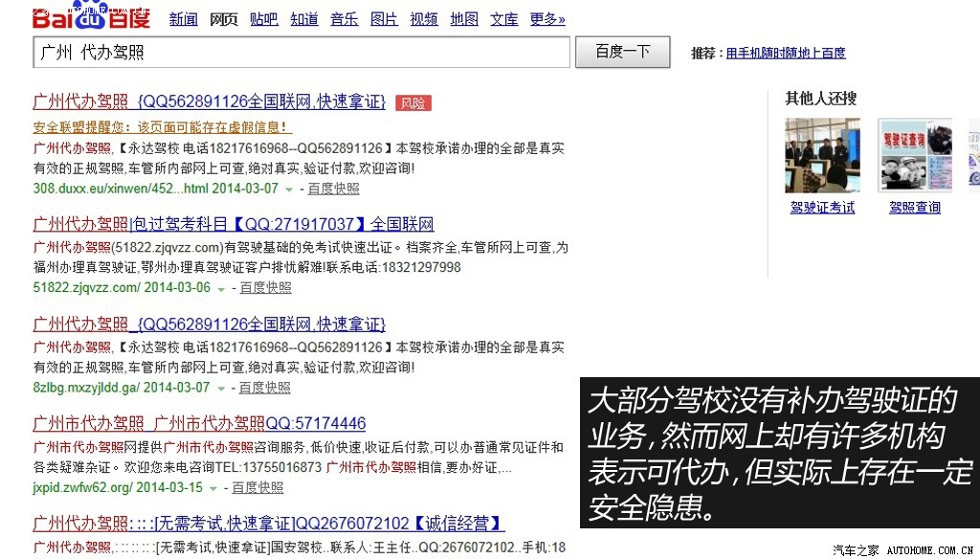Open 百度快照 for the jxpid.zwfw62.org result
The image size is (980, 559).
pos(257,488)
